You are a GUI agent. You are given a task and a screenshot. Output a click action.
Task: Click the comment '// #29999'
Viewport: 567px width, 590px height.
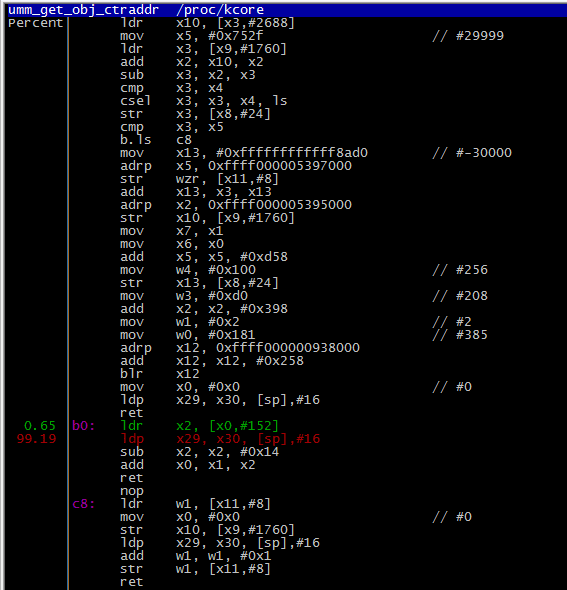468,36
